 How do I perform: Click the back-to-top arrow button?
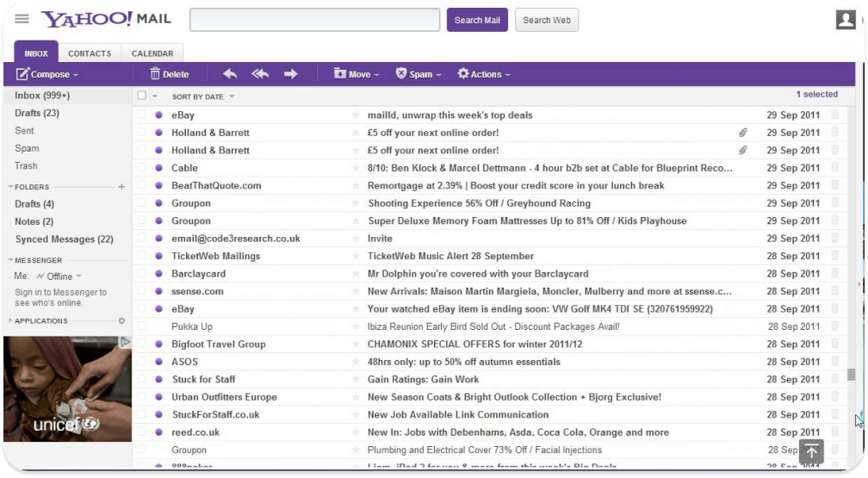click(x=811, y=451)
